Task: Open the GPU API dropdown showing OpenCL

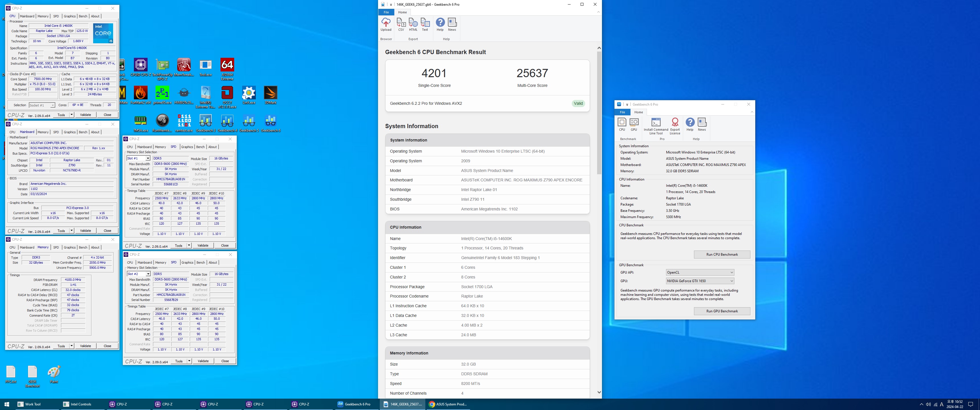Action: coord(700,272)
